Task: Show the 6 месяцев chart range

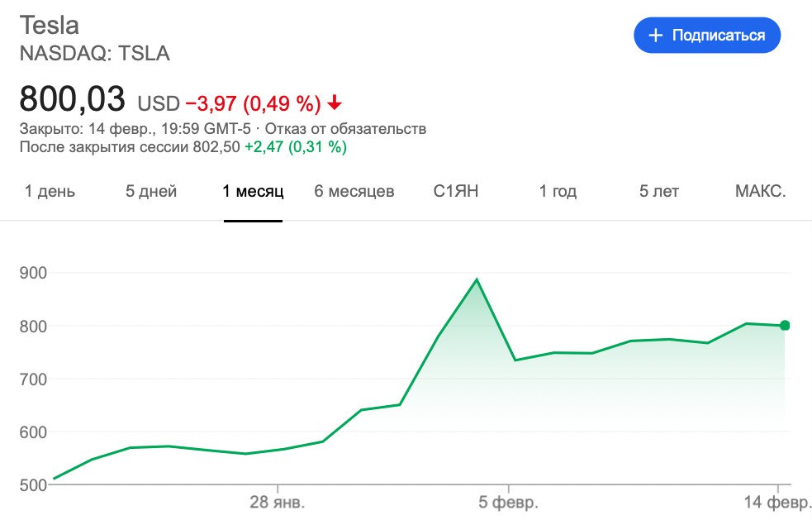Action: (354, 192)
